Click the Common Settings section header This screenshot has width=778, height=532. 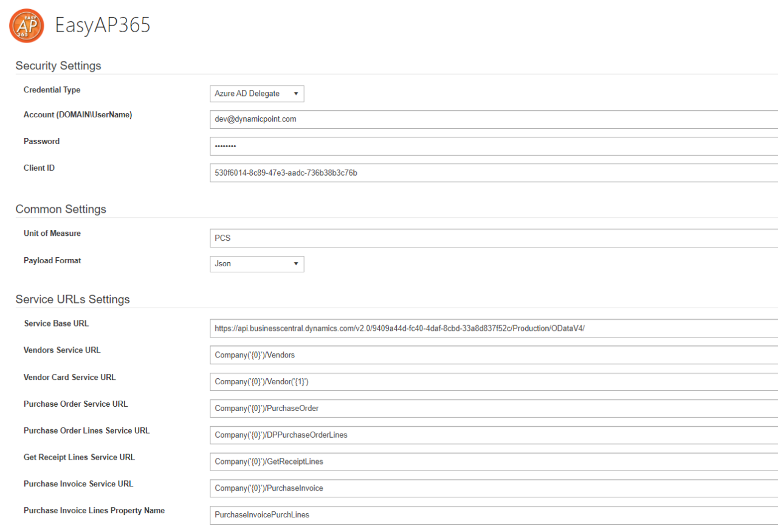61,209
